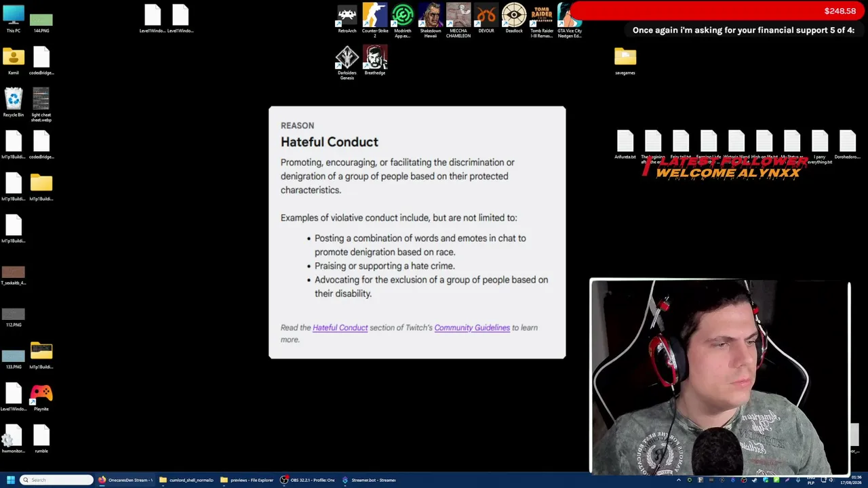The height and width of the screenshot is (488, 868).
Task: Select the 133.PNG image file
Action: [x=14, y=358]
